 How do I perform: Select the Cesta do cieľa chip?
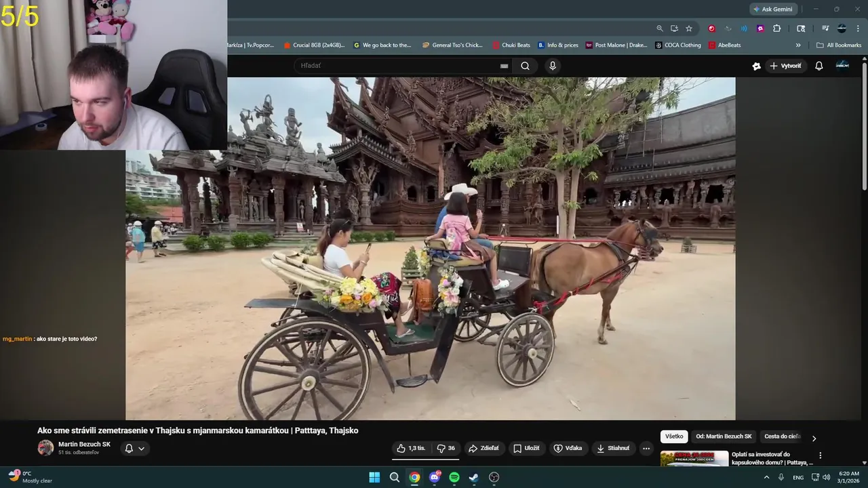pos(782,436)
